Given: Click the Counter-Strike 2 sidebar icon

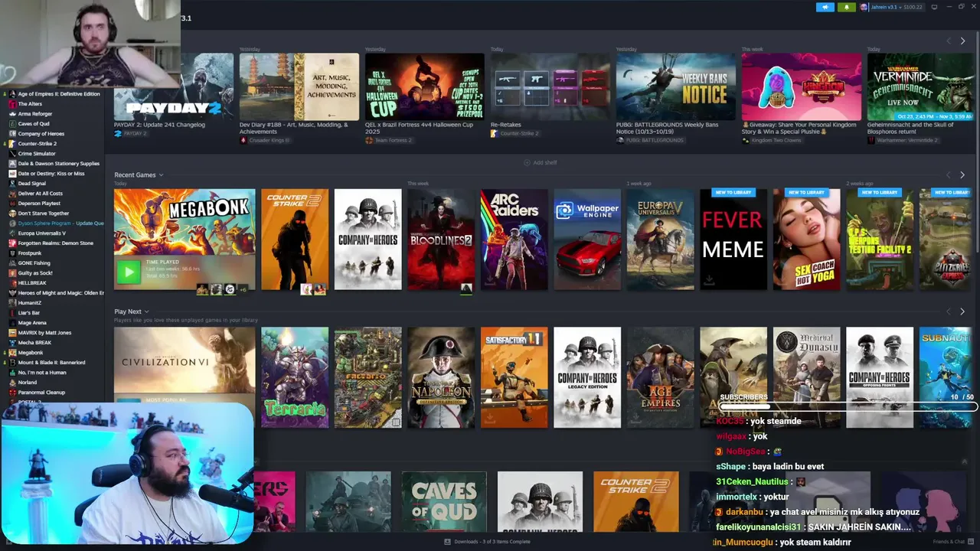Looking at the screenshot, I should point(12,144).
